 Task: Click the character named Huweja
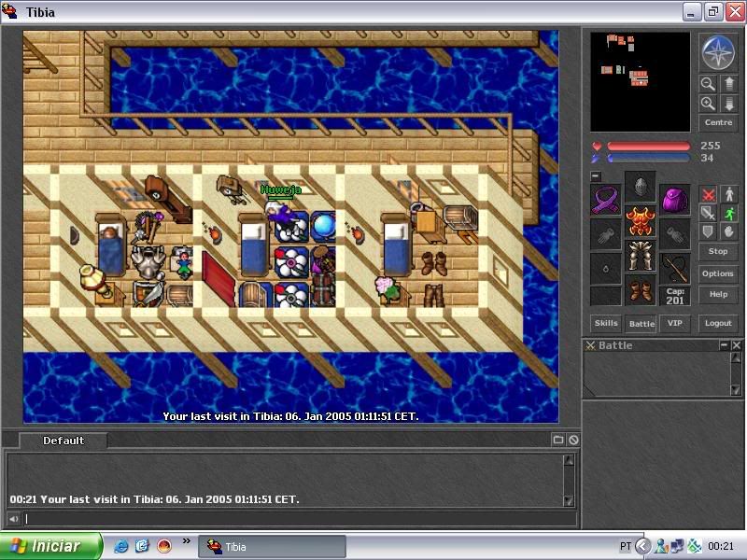tap(281, 215)
